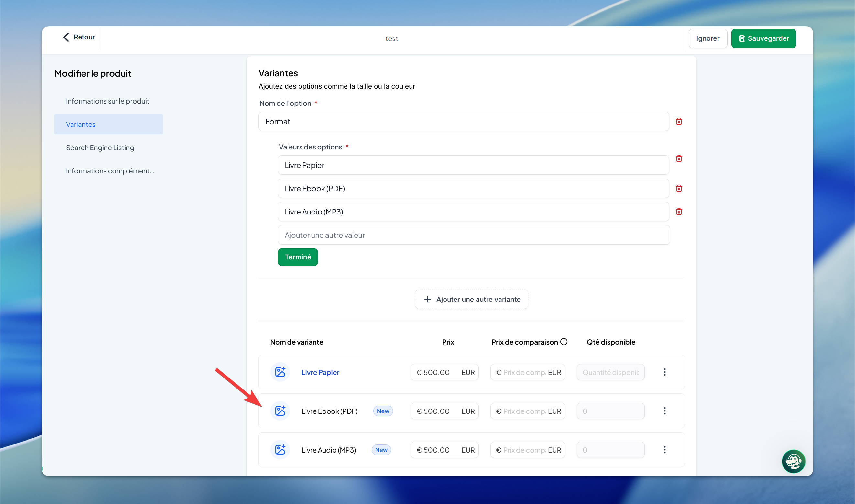Open more options for Livre Ebook (PDF) row
Viewport: 855px width, 504px height.
pyautogui.click(x=664, y=411)
